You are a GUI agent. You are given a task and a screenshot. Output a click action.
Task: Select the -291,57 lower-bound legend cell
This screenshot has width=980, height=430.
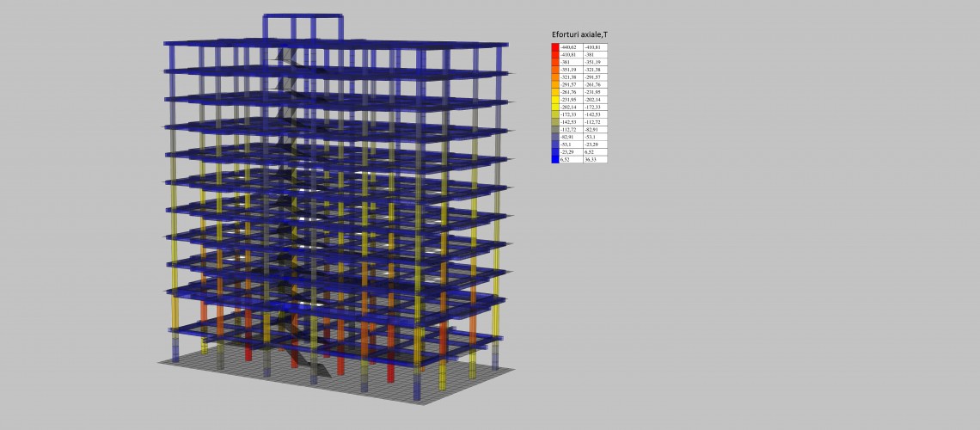(x=570, y=84)
